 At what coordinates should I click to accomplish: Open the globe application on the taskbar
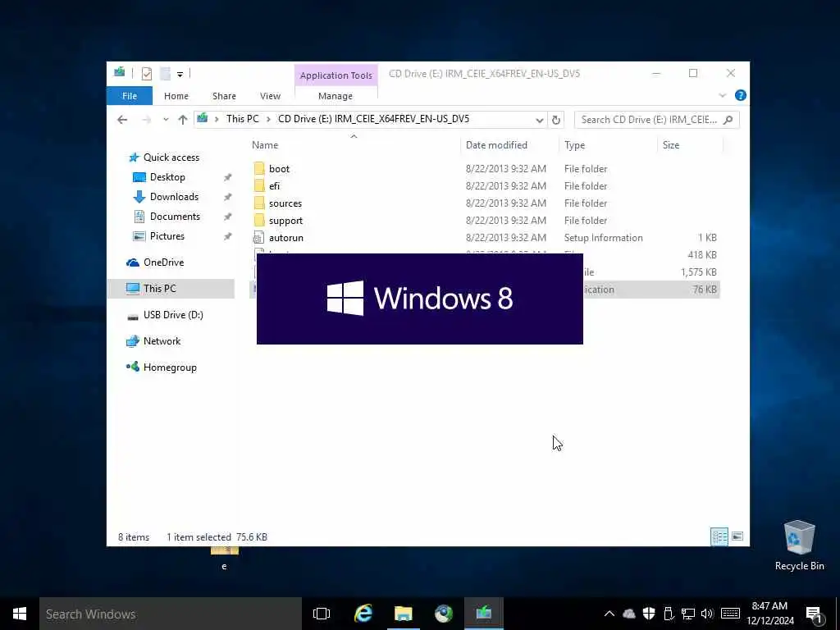(x=444, y=614)
